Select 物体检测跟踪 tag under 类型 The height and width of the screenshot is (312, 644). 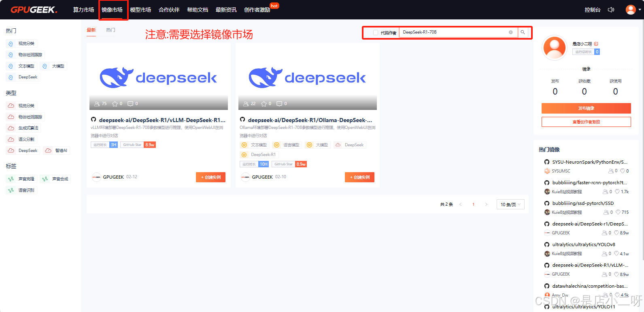[26, 117]
